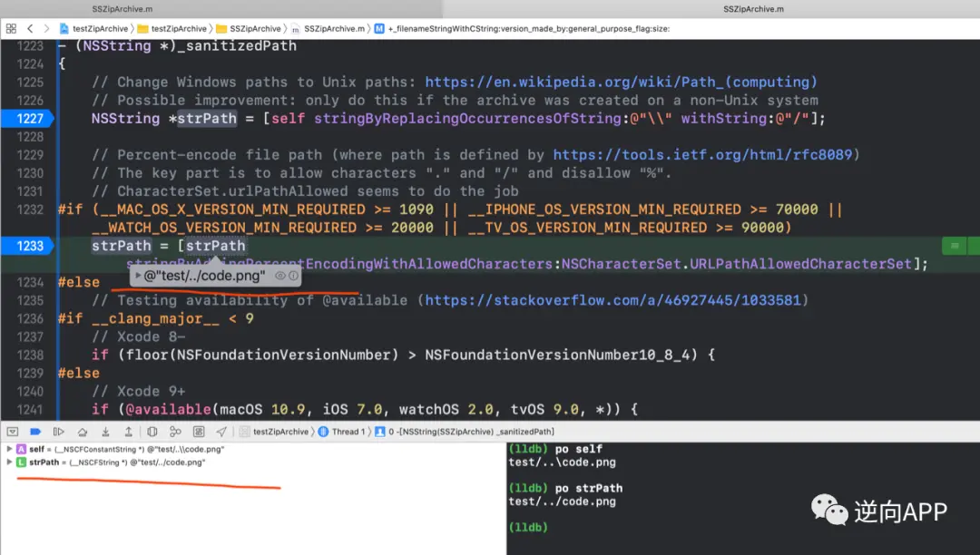Expand the self variable row
Screen dimensions: 980x555
[9, 449]
